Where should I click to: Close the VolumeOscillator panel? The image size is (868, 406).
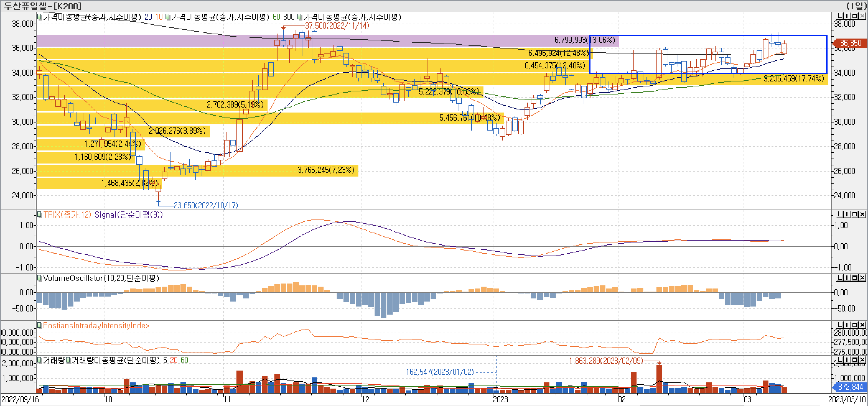coord(862,278)
